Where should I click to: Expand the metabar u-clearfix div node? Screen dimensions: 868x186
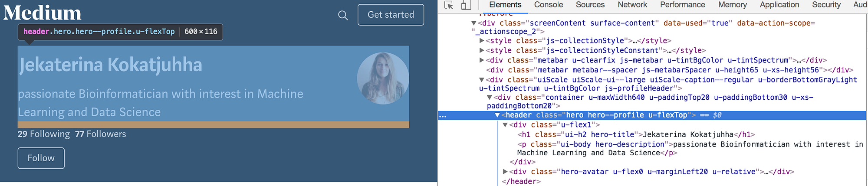click(x=482, y=60)
